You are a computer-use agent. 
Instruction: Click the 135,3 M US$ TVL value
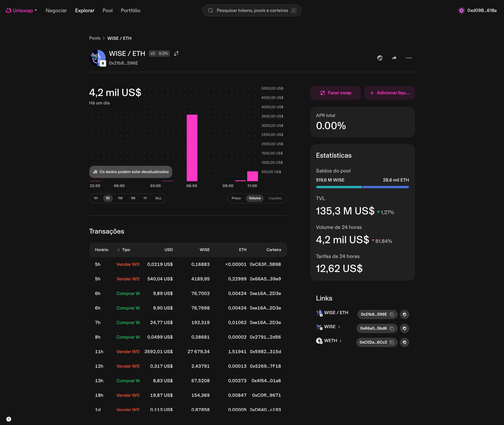345,211
